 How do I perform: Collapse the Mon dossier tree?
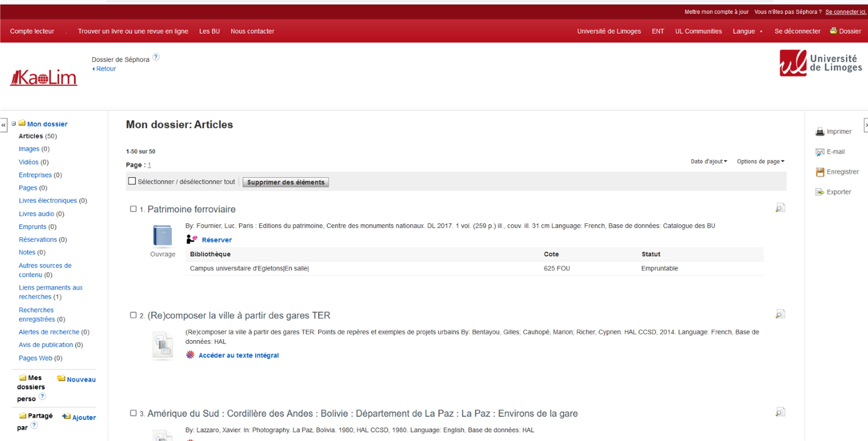tap(14, 124)
